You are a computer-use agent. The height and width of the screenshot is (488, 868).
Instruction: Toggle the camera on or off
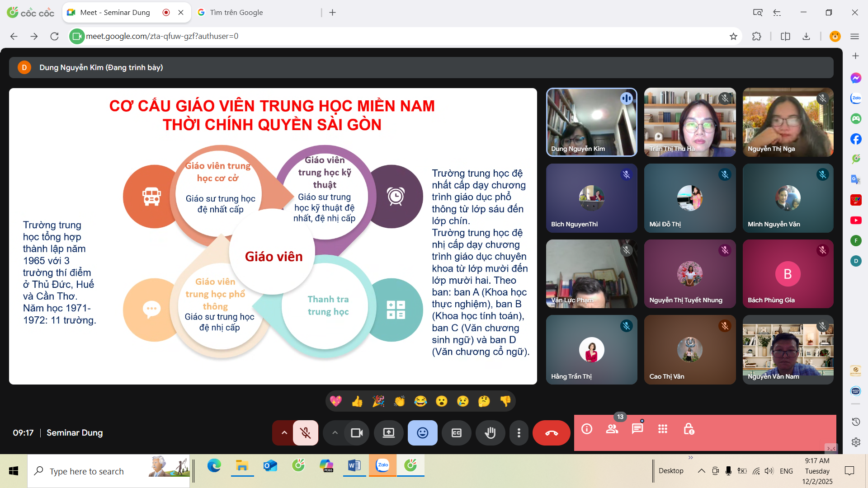357,433
